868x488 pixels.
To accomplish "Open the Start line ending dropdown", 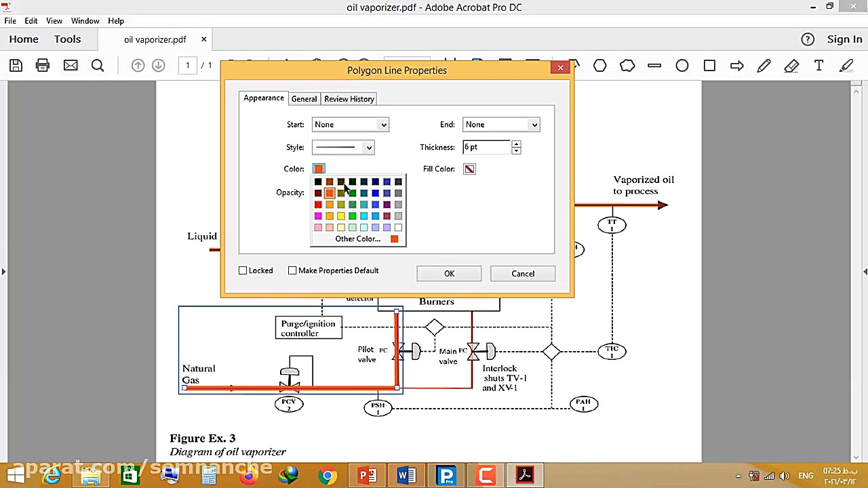I will pos(351,125).
